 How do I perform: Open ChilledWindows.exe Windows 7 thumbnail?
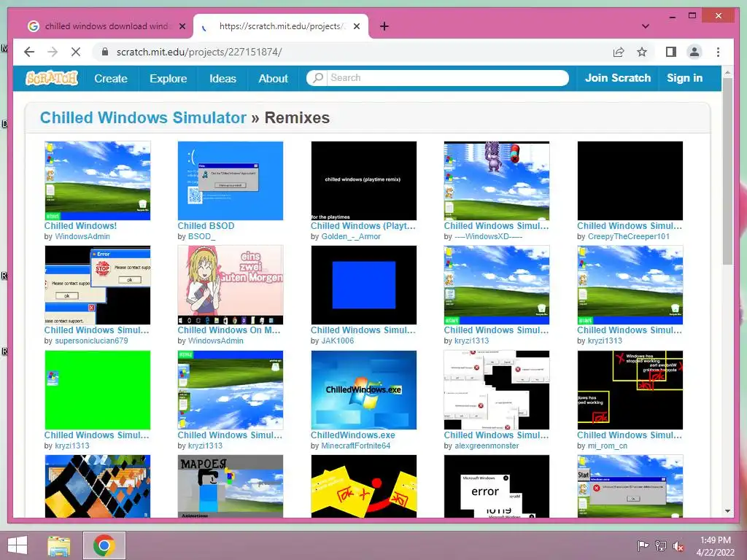(x=363, y=390)
